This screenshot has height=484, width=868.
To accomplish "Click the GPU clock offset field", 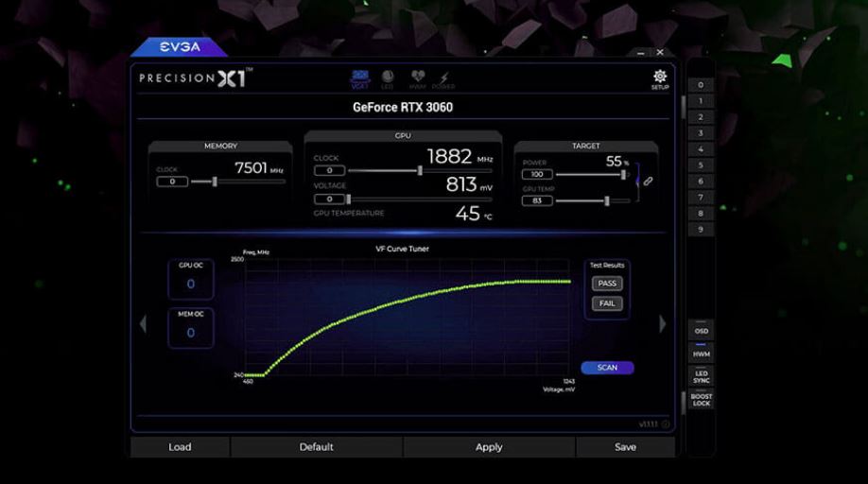I will tap(329, 170).
